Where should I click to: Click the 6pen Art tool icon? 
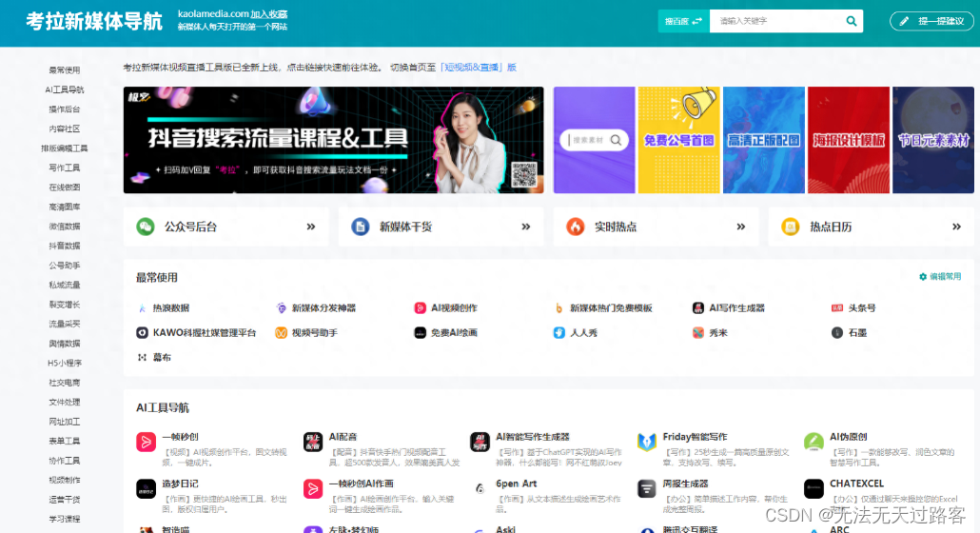point(480,488)
